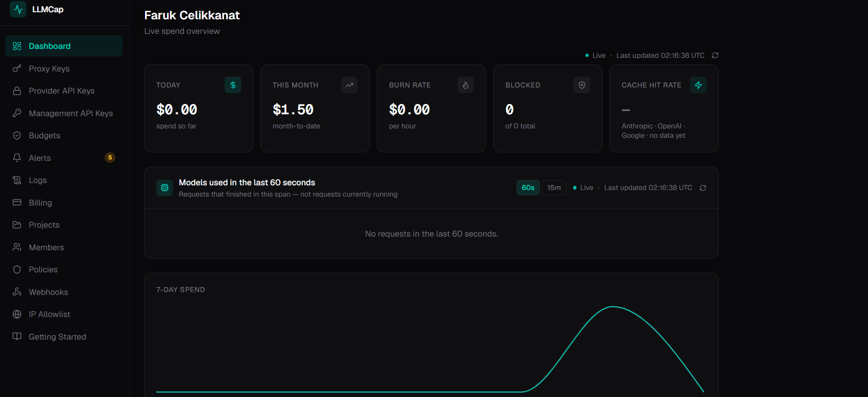The image size is (868, 397).
Task: Open the Alerts page
Action: pos(64,158)
